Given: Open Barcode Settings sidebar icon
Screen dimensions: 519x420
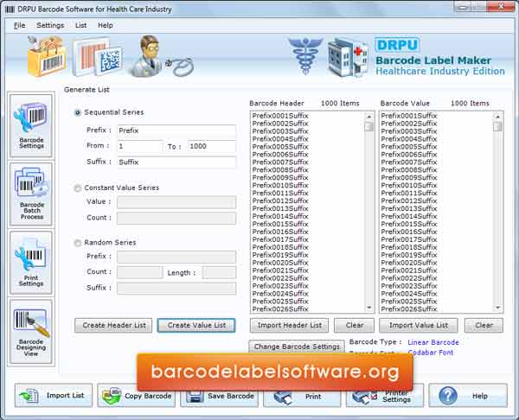Looking at the screenshot, I should [x=31, y=125].
